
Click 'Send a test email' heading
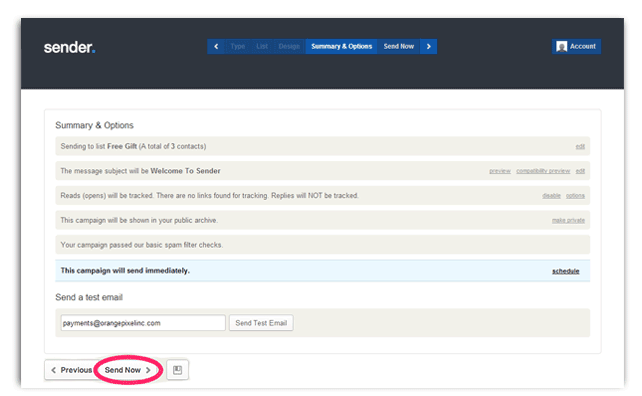(x=89, y=297)
